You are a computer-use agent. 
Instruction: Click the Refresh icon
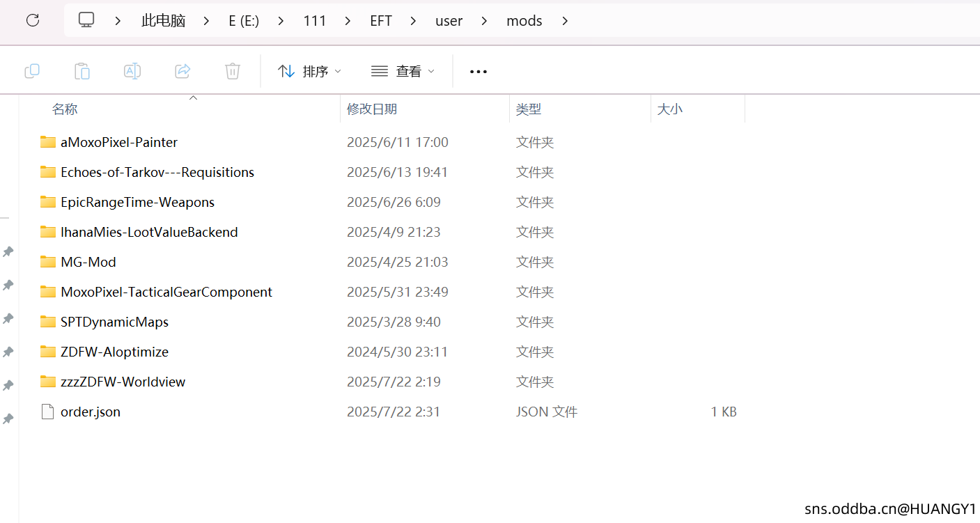tap(33, 20)
